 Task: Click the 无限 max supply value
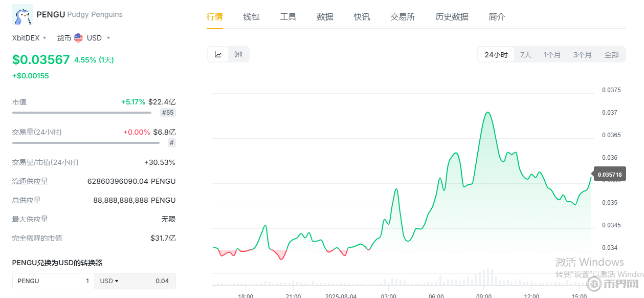pos(168,219)
